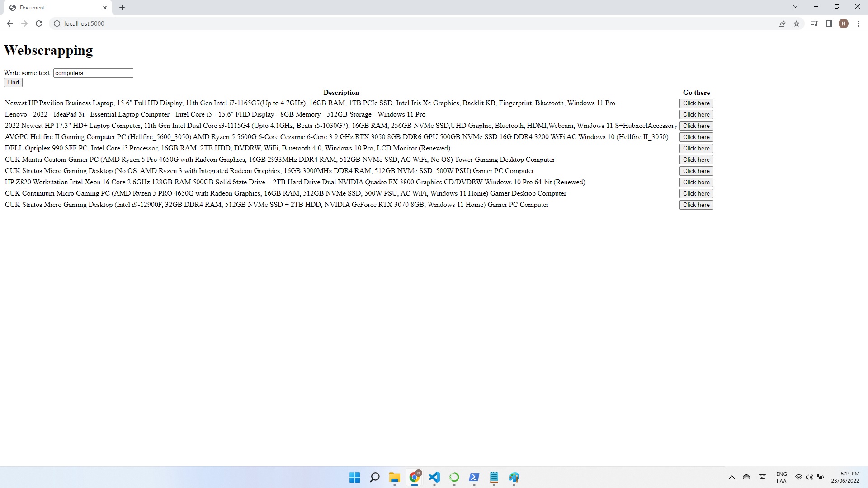Reload the current page
Screen dimensions: 868x488
(39, 23)
